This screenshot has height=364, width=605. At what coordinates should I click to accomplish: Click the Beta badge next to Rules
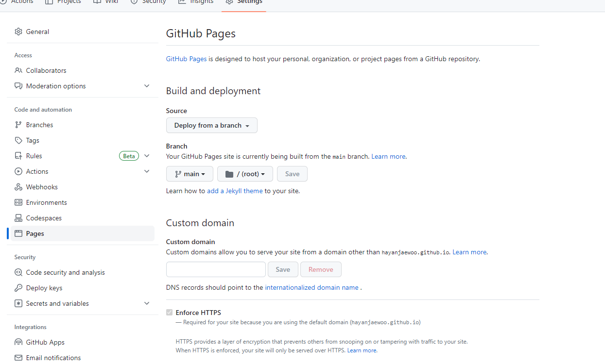(129, 156)
